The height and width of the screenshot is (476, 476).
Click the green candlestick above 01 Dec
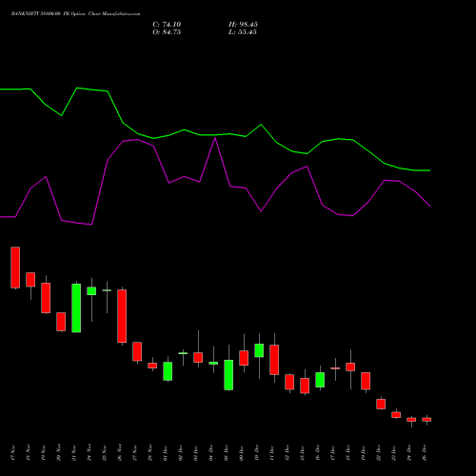click(168, 371)
